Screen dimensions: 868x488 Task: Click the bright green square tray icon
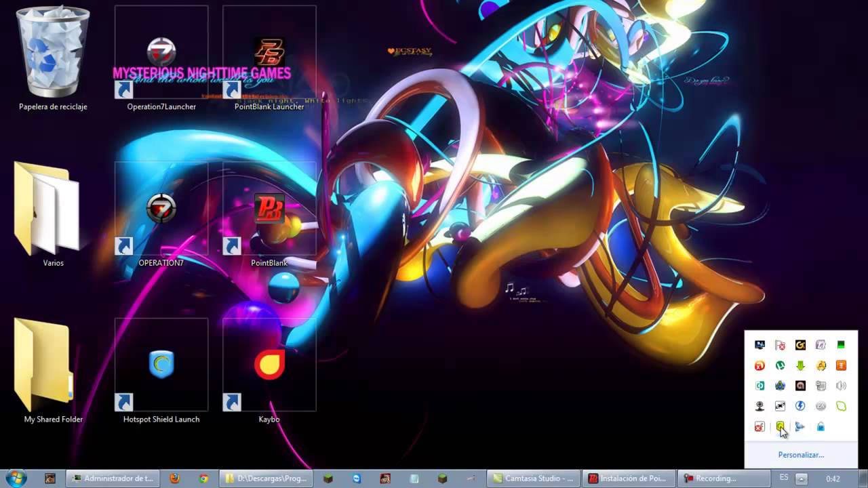pos(841,345)
